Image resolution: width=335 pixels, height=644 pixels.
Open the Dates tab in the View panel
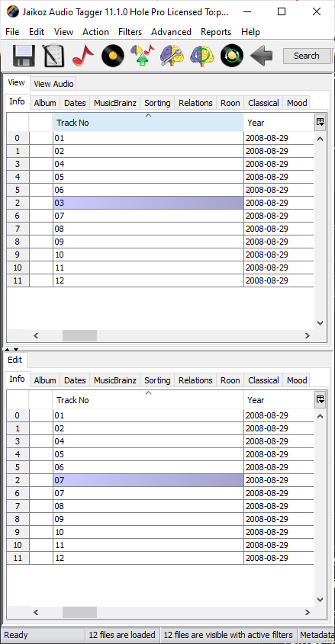(x=75, y=103)
